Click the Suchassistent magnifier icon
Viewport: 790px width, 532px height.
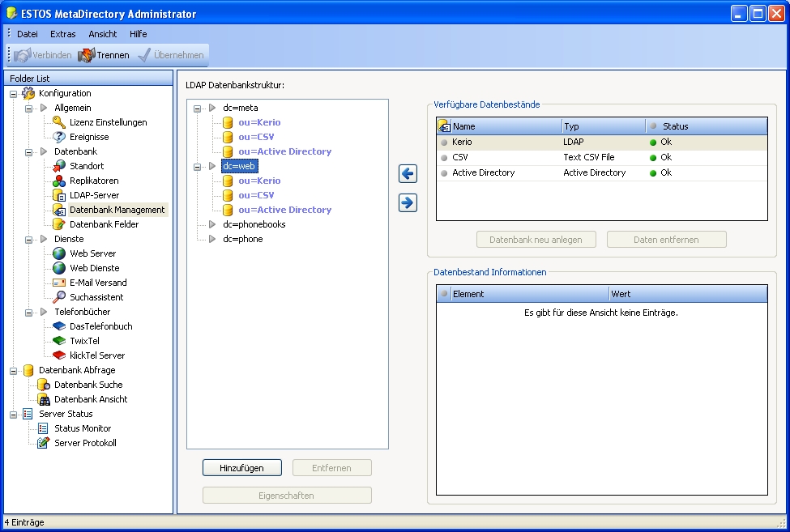click(59, 297)
